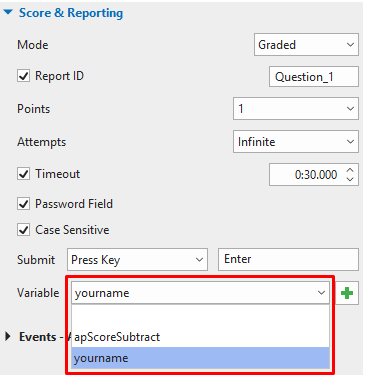Toggle the Case Sensitive checkbox
The image size is (366, 378).
point(23,230)
